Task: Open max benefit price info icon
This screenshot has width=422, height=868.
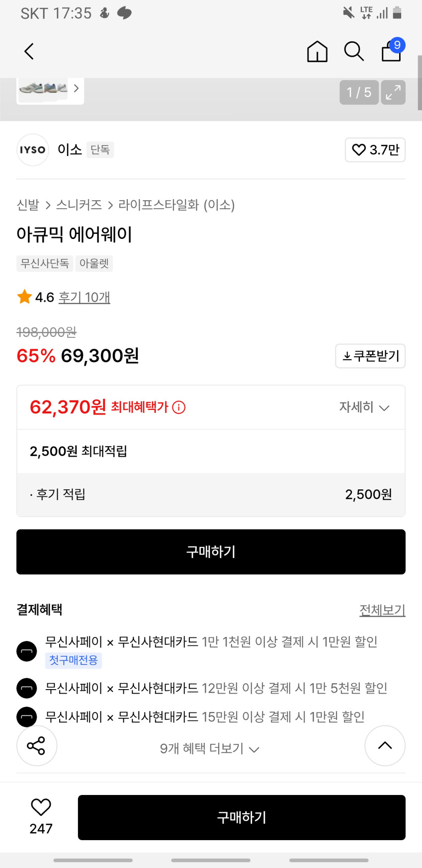Action: point(179,407)
